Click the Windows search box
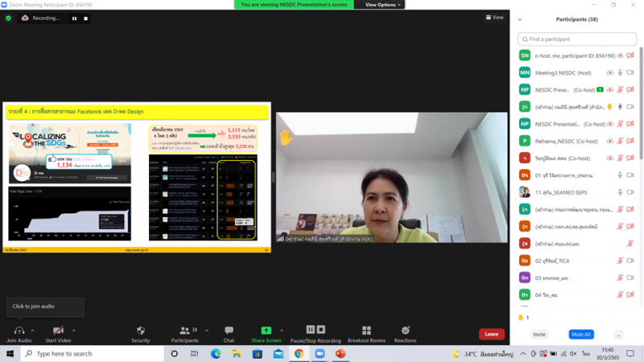The height and width of the screenshot is (362, 644). pyautogui.click(x=93, y=353)
